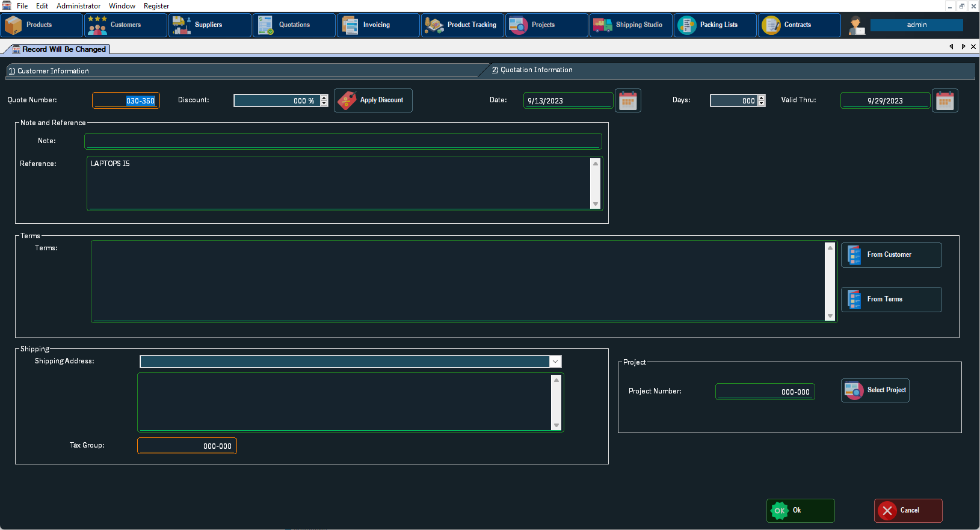Open the Suppliers module
980x530 pixels.
tap(209, 25)
